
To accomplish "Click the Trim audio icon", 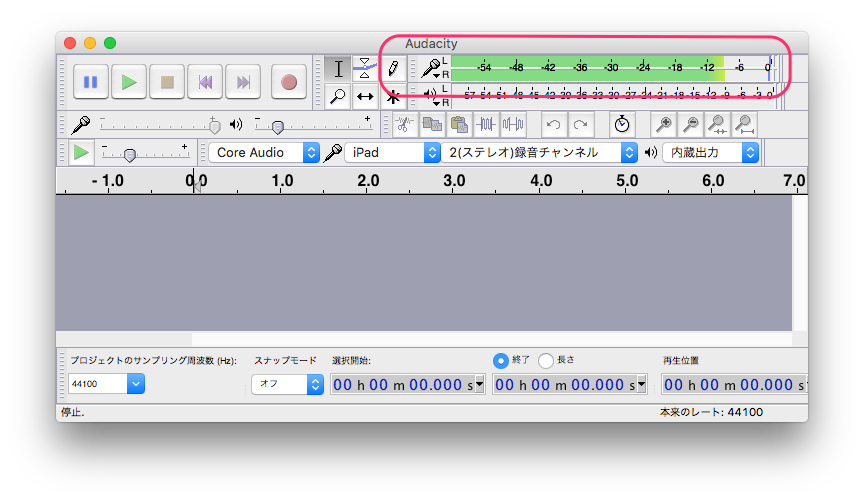I will 485,124.
